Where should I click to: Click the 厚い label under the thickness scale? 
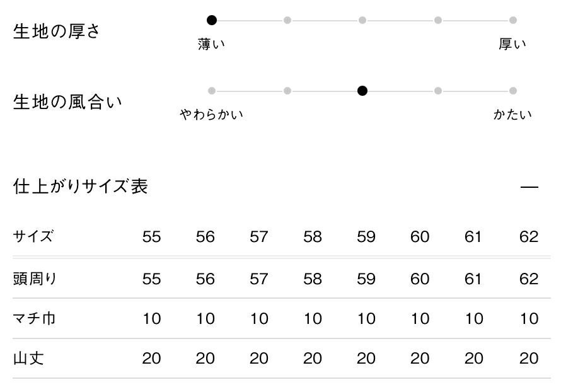[512, 45]
